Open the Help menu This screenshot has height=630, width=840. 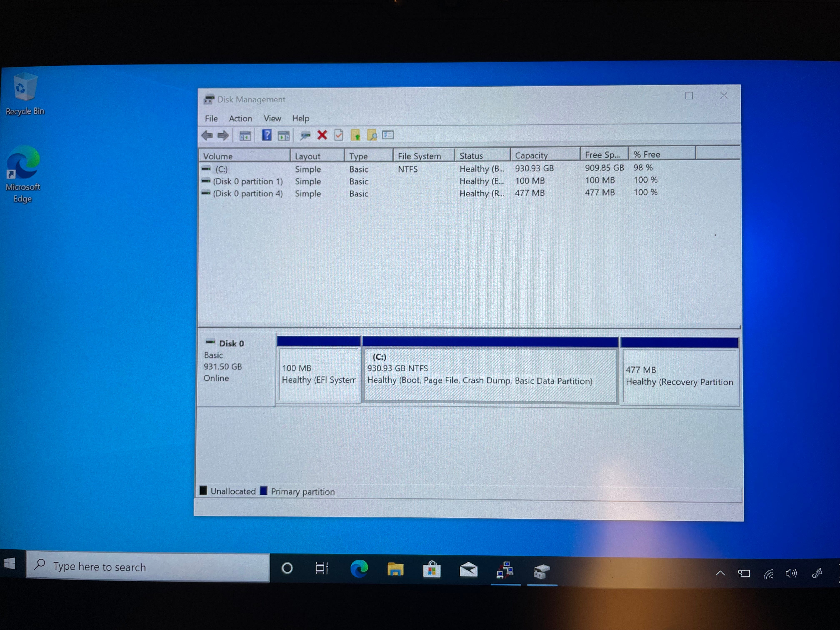(301, 119)
